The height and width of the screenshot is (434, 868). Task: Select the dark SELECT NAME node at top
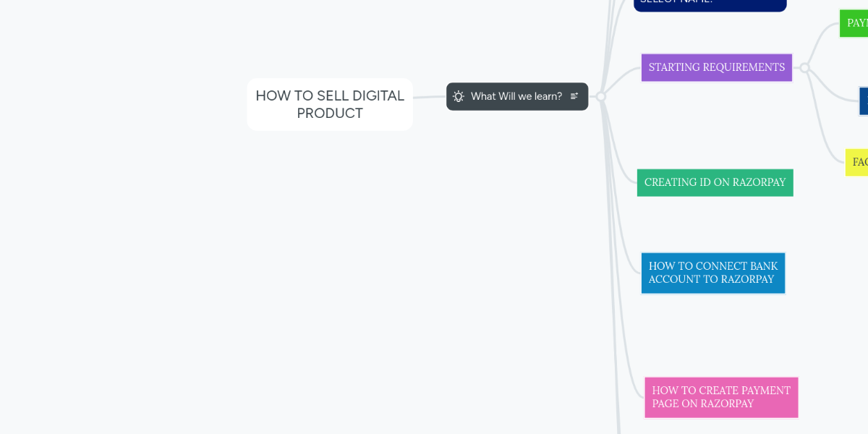click(710, 4)
